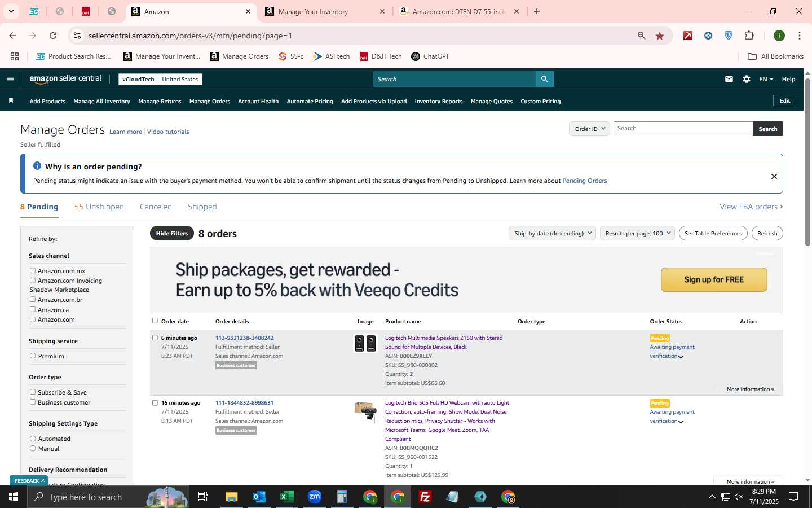Open the Chrome three-dot menu
Viewport: 812px width, 508px height.
(800, 36)
